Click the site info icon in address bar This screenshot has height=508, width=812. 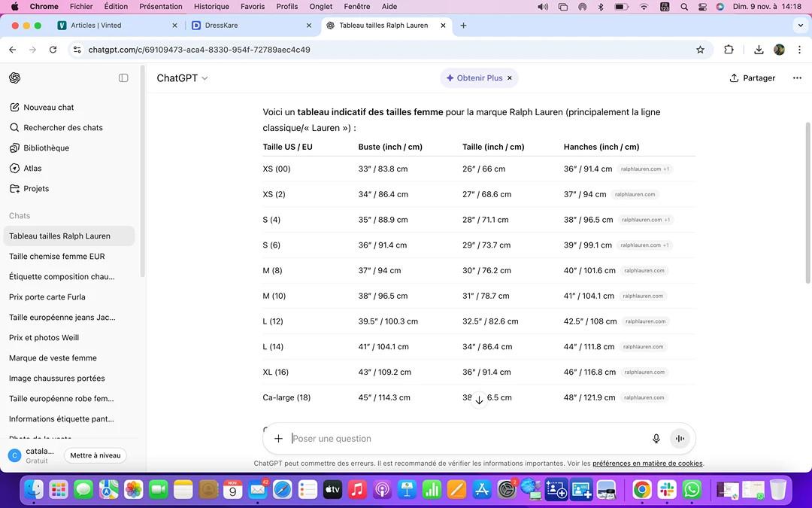(77, 50)
